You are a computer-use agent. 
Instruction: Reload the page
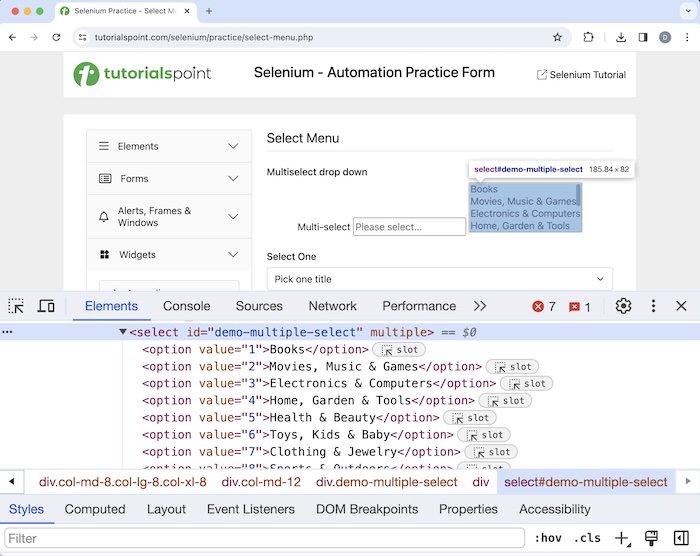point(57,37)
